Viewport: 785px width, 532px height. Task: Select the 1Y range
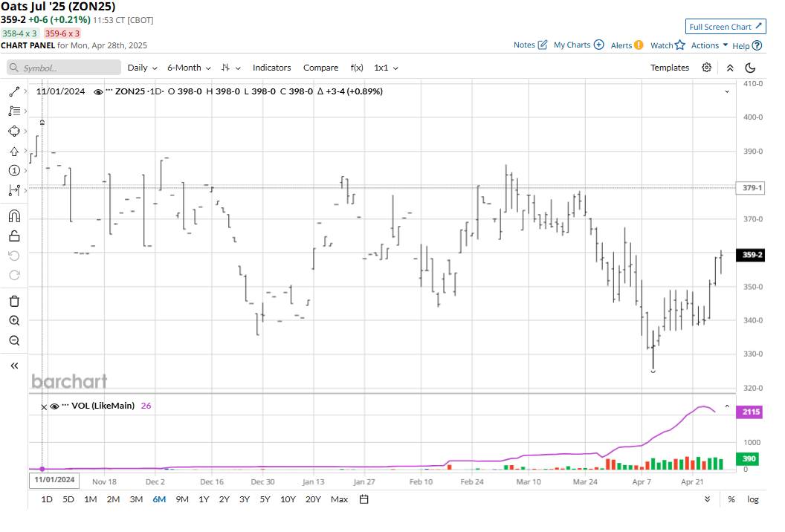click(204, 499)
